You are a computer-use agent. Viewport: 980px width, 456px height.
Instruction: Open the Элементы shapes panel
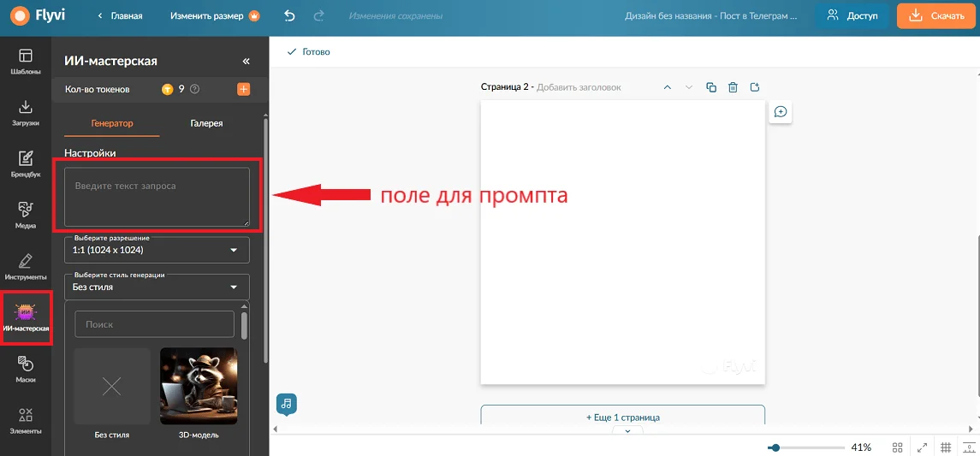(26, 420)
